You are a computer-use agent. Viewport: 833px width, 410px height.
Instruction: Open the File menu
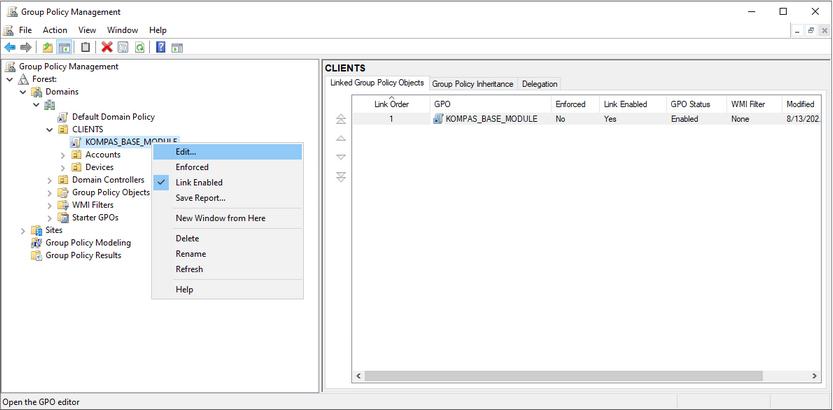[x=26, y=30]
